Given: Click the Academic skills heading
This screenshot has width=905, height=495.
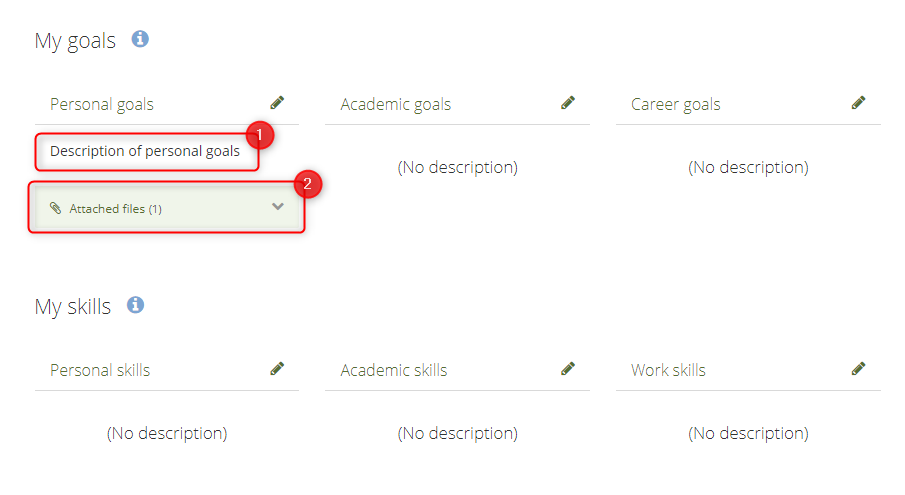Looking at the screenshot, I should pos(394,370).
